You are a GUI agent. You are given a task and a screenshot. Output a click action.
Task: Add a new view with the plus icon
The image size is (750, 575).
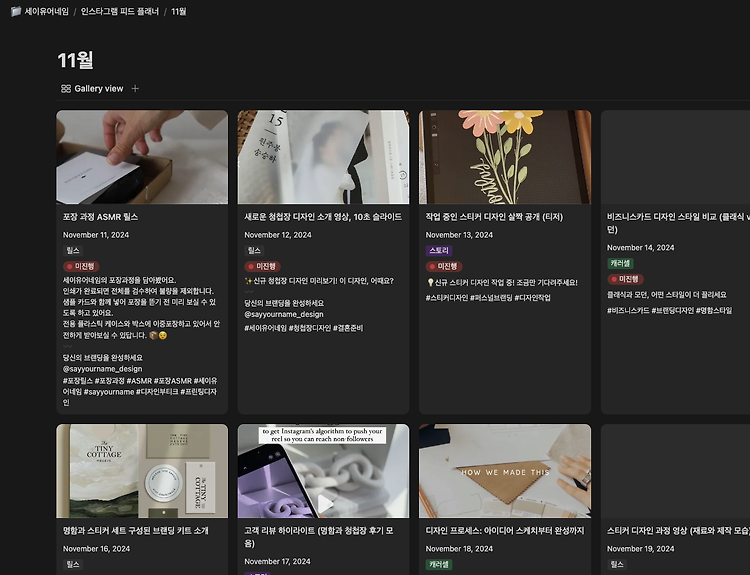point(135,88)
